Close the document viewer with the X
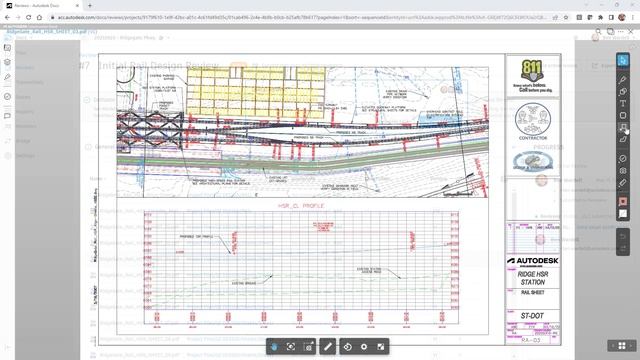The image size is (640, 360). 631,31
